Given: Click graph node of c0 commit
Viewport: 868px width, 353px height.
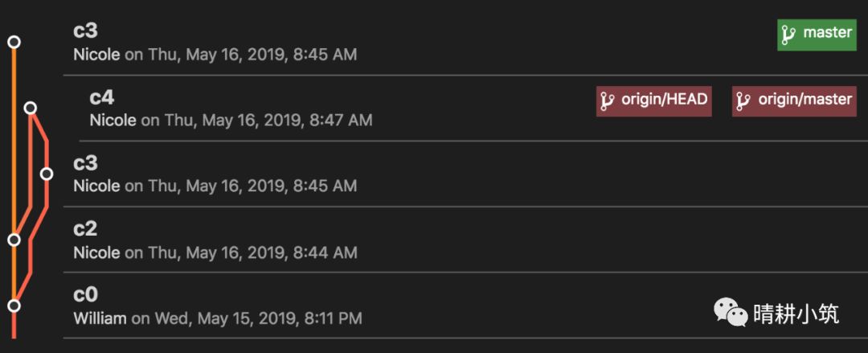Looking at the screenshot, I should click(x=14, y=306).
